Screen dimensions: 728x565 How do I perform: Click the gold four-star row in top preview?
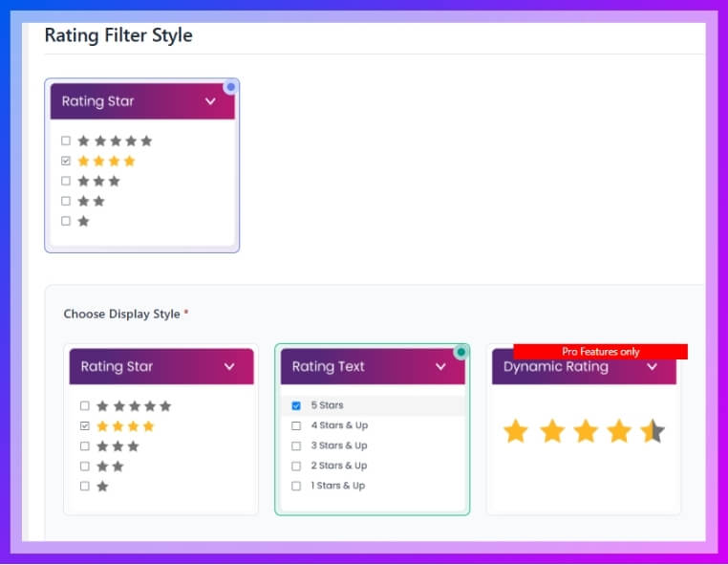tap(106, 161)
